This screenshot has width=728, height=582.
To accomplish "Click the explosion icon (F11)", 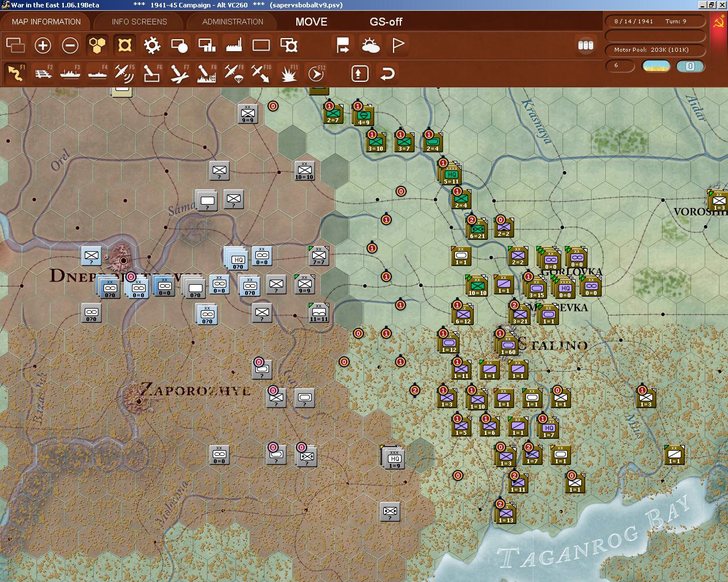I will 289,73.
